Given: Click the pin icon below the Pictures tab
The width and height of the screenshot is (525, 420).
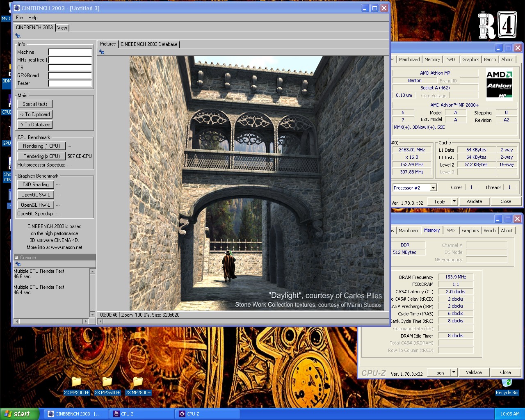Looking at the screenshot, I should tap(102, 52).
